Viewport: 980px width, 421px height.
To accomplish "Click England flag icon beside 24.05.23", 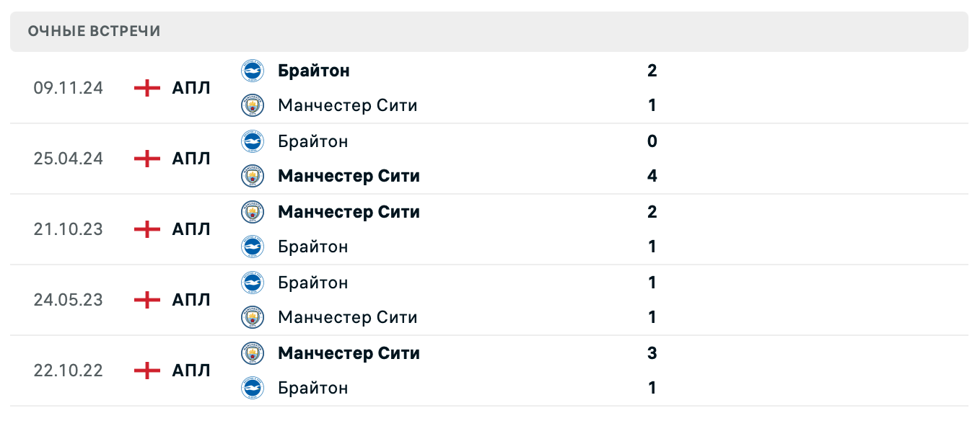I will pyautogui.click(x=147, y=300).
